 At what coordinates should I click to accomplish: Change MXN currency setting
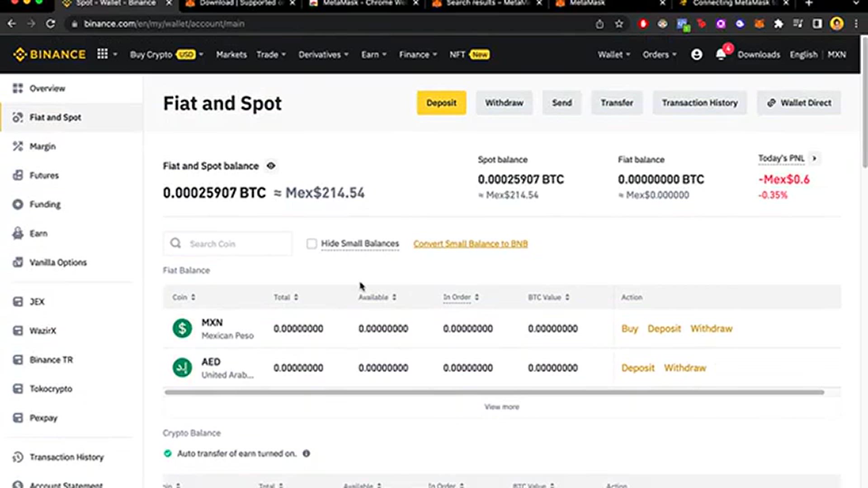pyautogui.click(x=836, y=54)
